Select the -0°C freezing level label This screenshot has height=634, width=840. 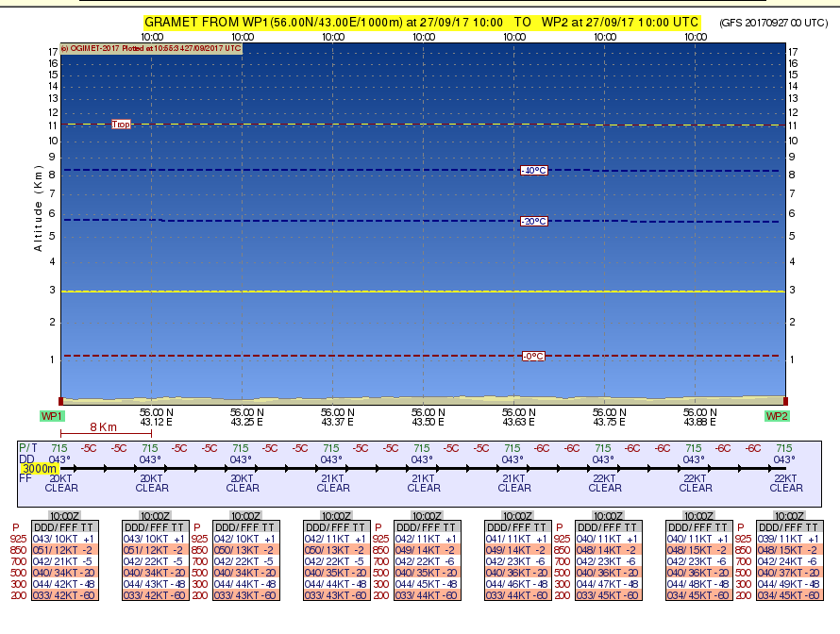click(x=533, y=356)
